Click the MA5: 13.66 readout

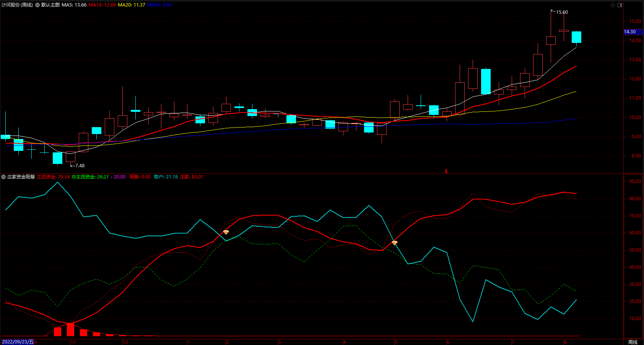(74, 5)
